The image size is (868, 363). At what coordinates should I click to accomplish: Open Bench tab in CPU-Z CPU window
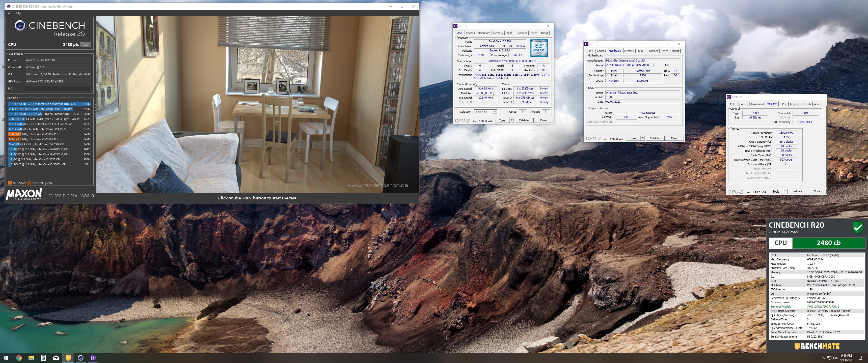click(533, 33)
